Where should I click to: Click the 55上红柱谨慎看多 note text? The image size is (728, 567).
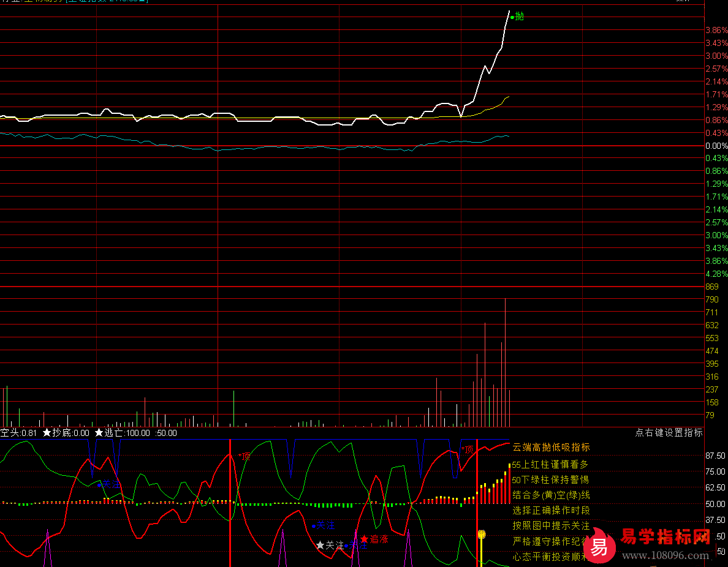[550, 464]
